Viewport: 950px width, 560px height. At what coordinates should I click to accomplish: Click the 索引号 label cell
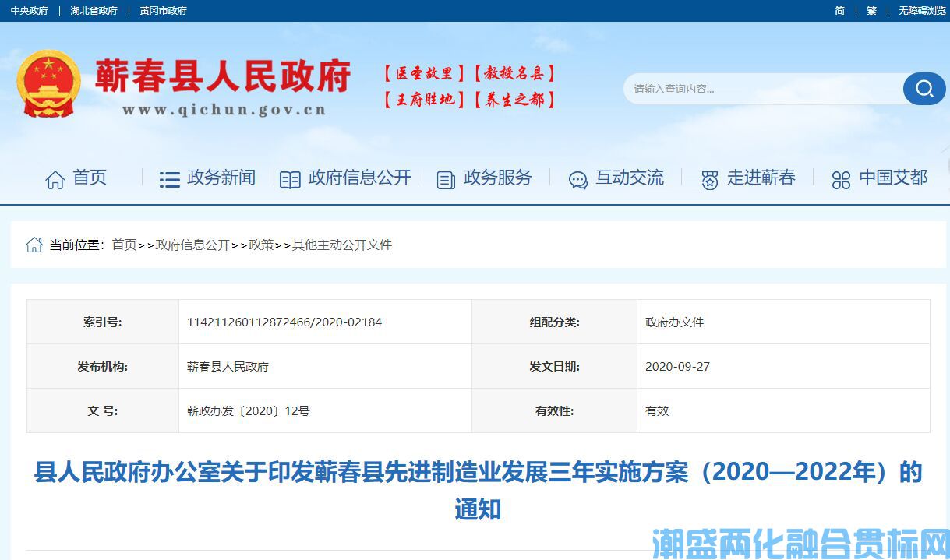click(103, 322)
